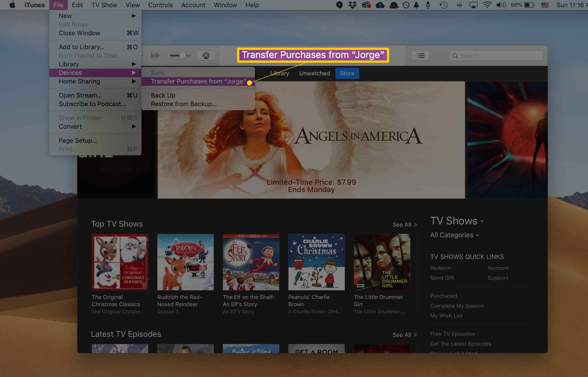Open the AirPlay display menu bar icon

point(473,5)
